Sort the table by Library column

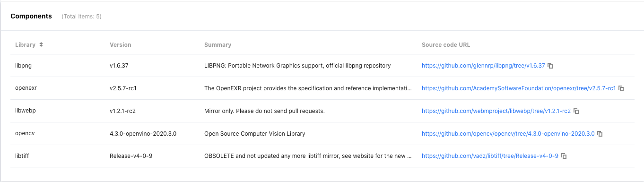pos(41,45)
